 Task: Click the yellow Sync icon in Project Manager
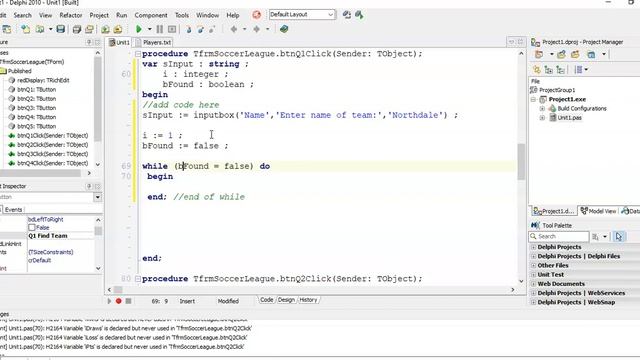537,70
